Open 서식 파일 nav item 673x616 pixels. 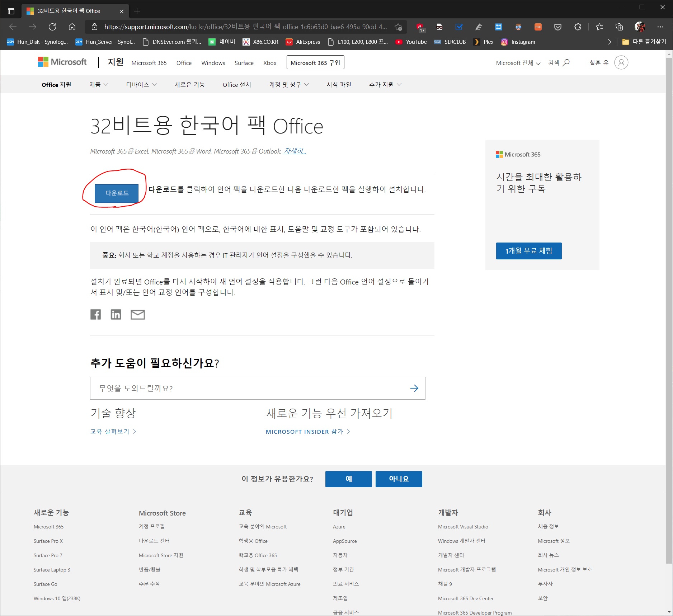coord(339,85)
